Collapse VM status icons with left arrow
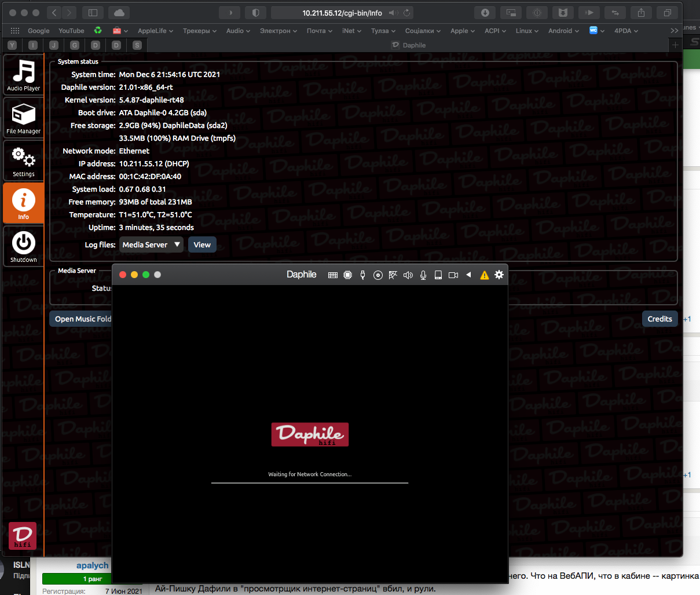Image resolution: width=700 pixels, height=595 pixels. [x=468, y=275]
